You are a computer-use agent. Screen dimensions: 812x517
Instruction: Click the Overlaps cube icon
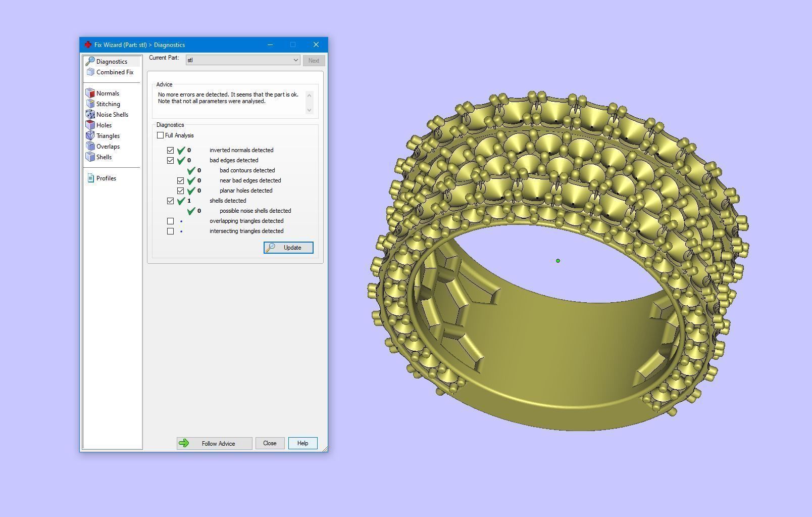(x=90, y=147)
